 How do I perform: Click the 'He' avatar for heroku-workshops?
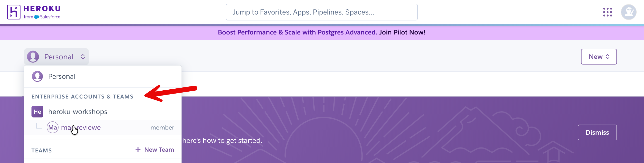click(x=38, y=112)
